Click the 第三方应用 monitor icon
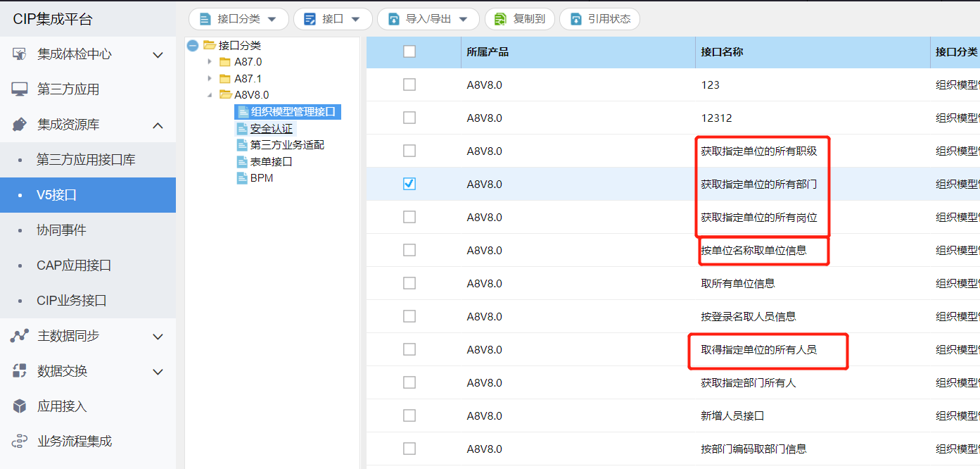The height and width of the screenshot is (469, 980). pos(20,89)
